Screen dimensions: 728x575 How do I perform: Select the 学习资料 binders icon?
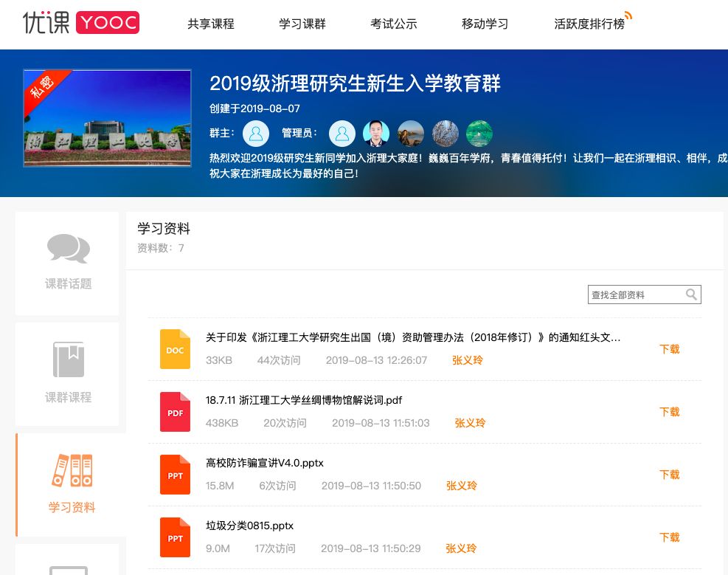click(72, 471)
